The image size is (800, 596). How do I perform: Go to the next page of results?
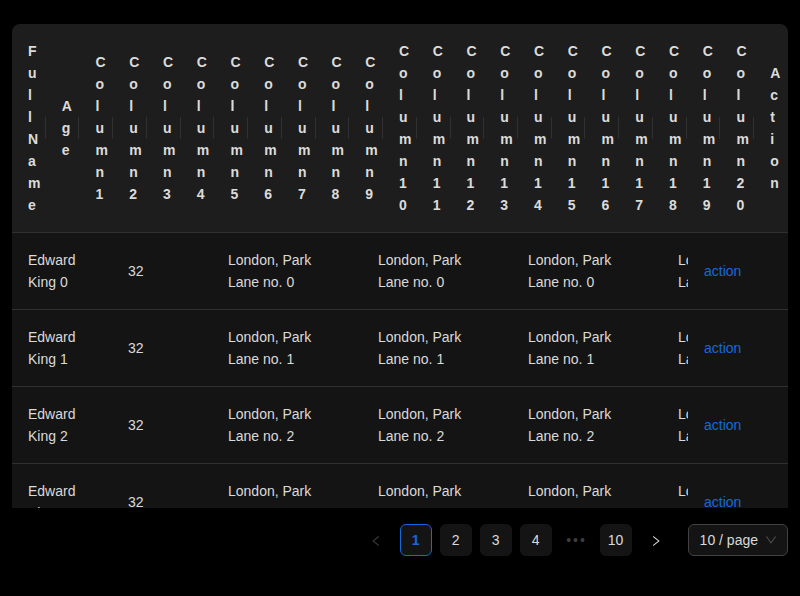[x=656, y=540]
